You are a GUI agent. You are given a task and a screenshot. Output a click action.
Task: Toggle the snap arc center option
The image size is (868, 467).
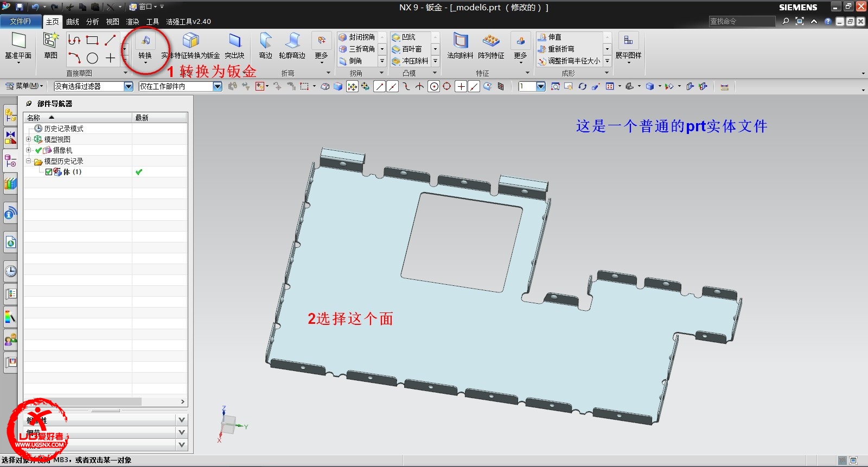[433, 86]
